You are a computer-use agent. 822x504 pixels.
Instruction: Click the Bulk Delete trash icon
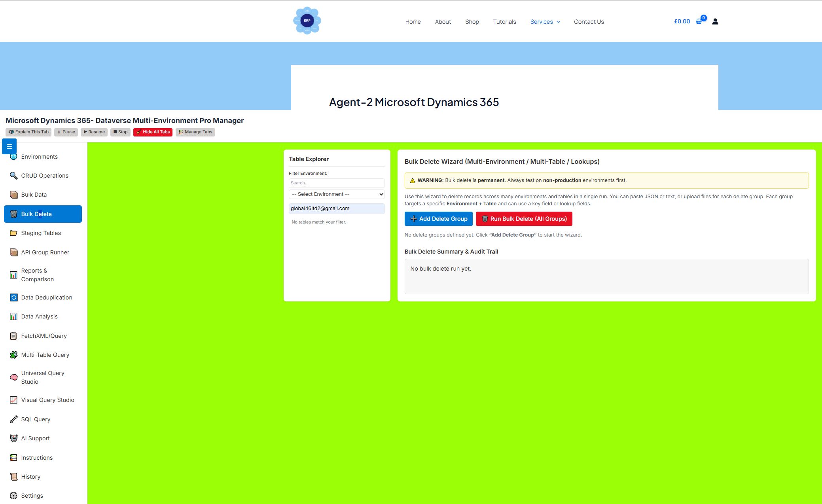(13, 214)
